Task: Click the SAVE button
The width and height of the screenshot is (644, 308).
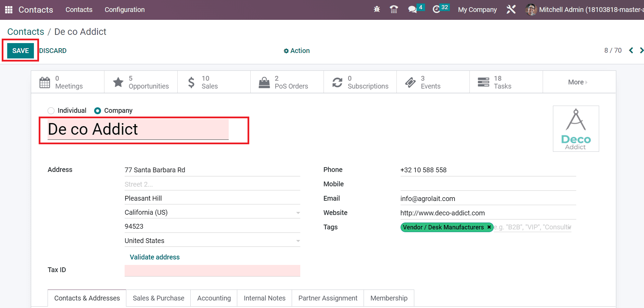Action: click(x=21, y=51)
